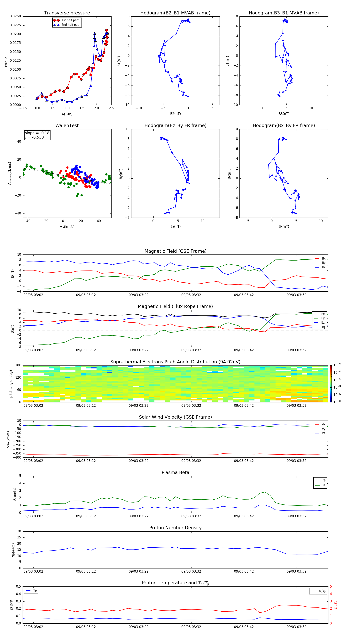Select 'Vx' in the solar wind legend
351x644 pixels.
pyautogui.click(x=320, y=425)
